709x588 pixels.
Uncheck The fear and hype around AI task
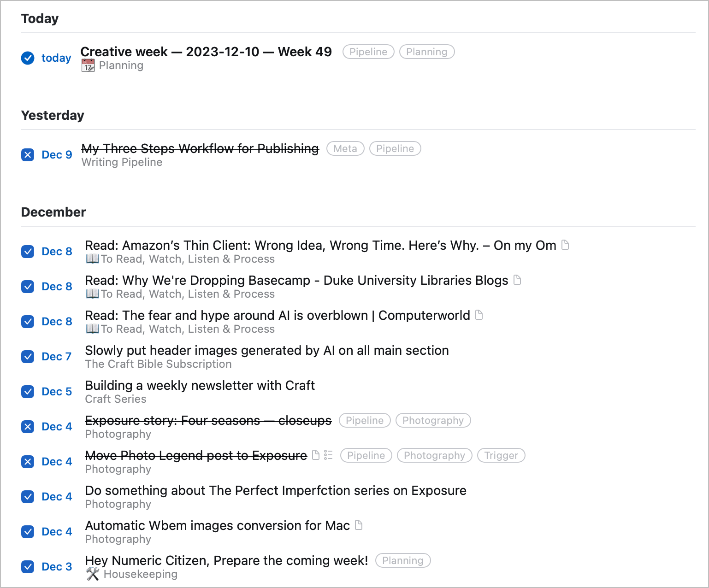(x=28, y=322)
